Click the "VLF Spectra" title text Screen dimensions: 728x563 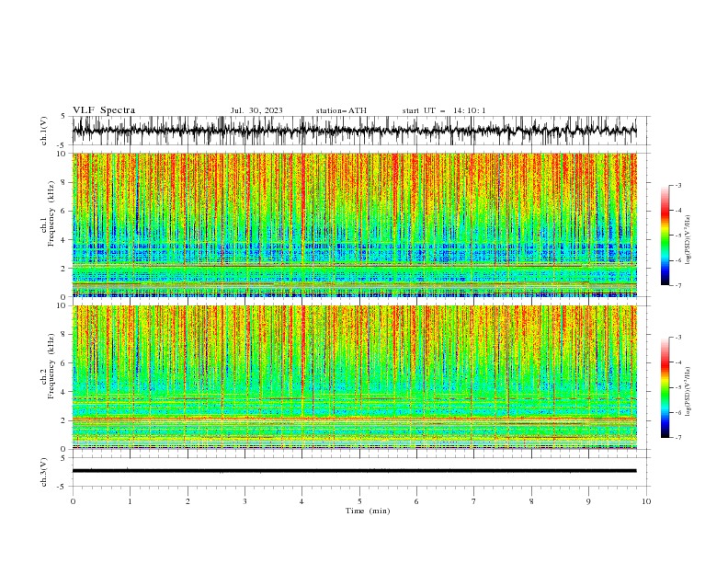click(104, 110)
